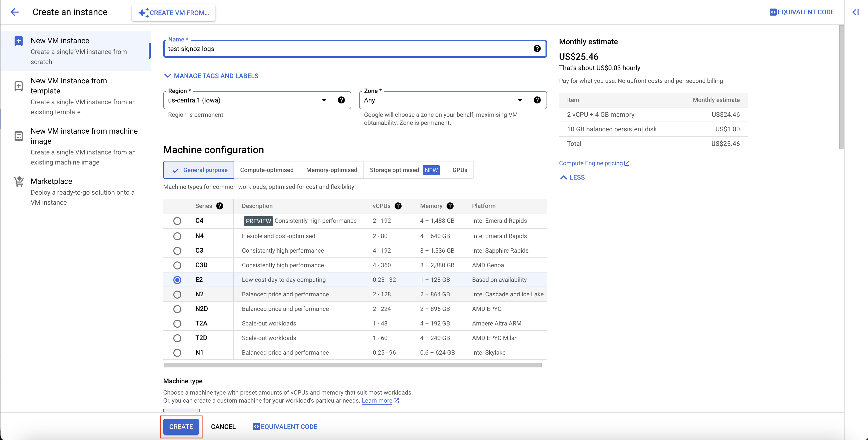Click the machine image sidebar icon
This screenshot has width=868, height=440.
(19, 136)
